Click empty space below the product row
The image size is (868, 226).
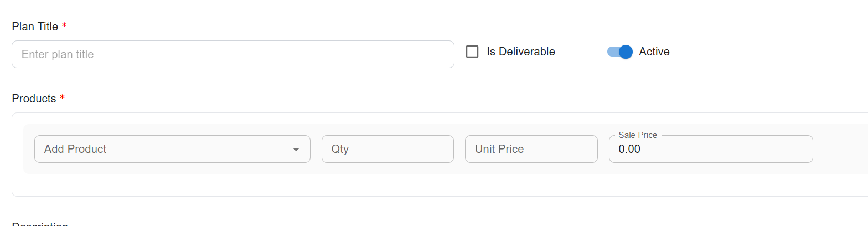(387, 185)
